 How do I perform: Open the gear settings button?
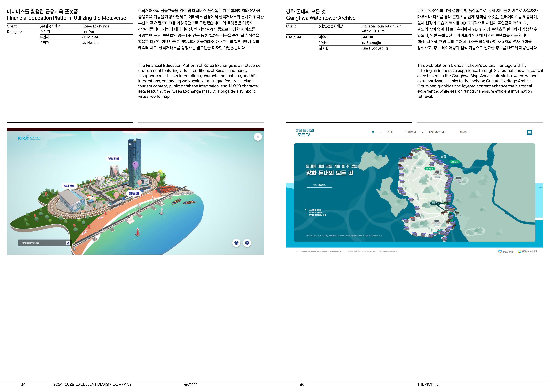(x=247, y=243)
